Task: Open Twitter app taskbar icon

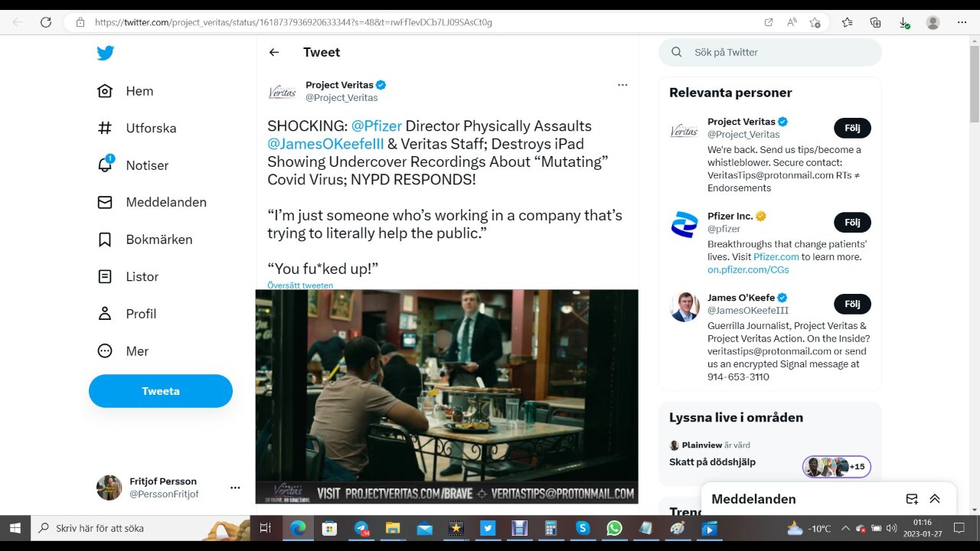Action: tap(488, 528)
